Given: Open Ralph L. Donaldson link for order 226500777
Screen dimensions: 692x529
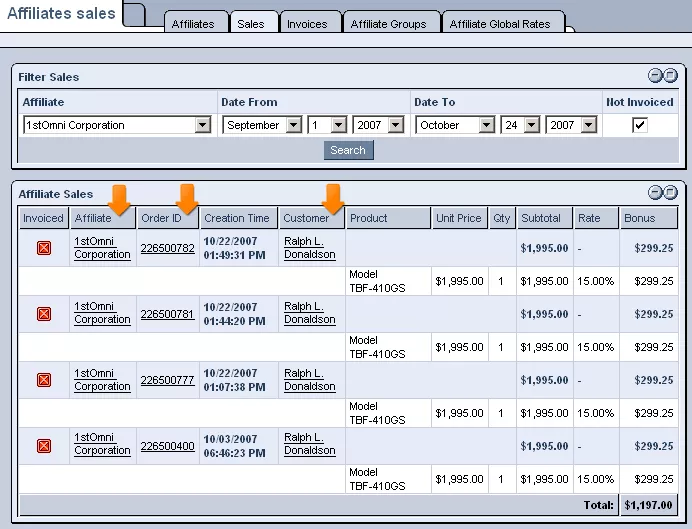Looking at the screenshot, I should coord(309,380).
